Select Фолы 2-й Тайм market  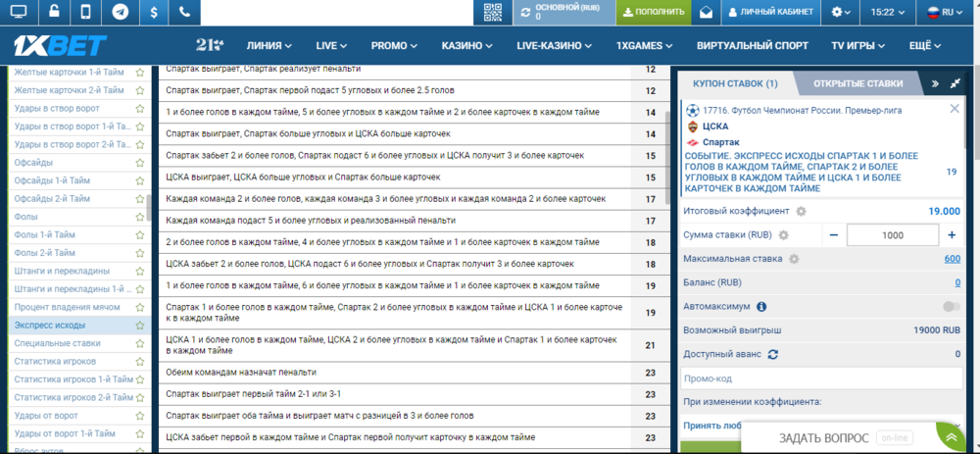pos(44,253)
